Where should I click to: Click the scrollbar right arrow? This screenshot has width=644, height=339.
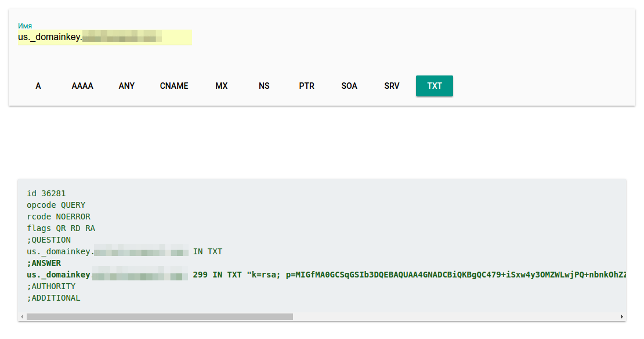(622, 317)
